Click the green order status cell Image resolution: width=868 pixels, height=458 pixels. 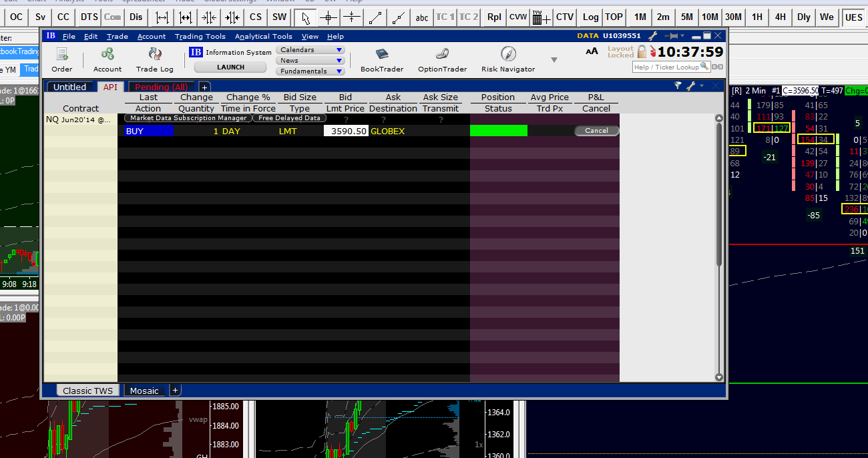[x=499, y=131]
